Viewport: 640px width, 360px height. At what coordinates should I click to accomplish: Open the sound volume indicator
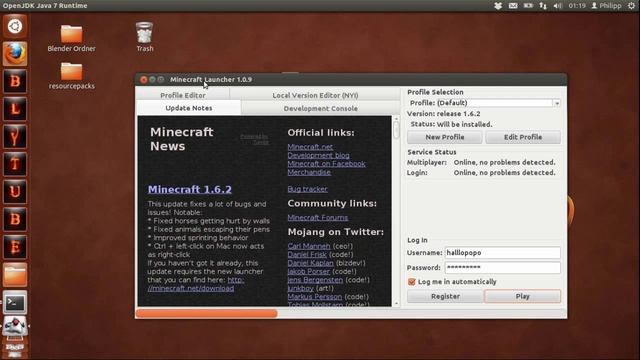click(x=558, y=6)
